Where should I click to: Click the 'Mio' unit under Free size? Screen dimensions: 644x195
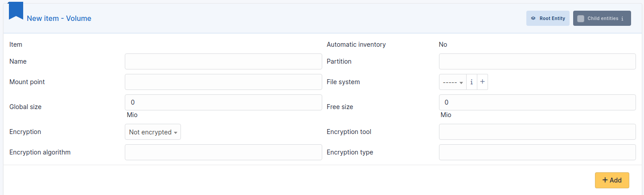coord(446,115)
